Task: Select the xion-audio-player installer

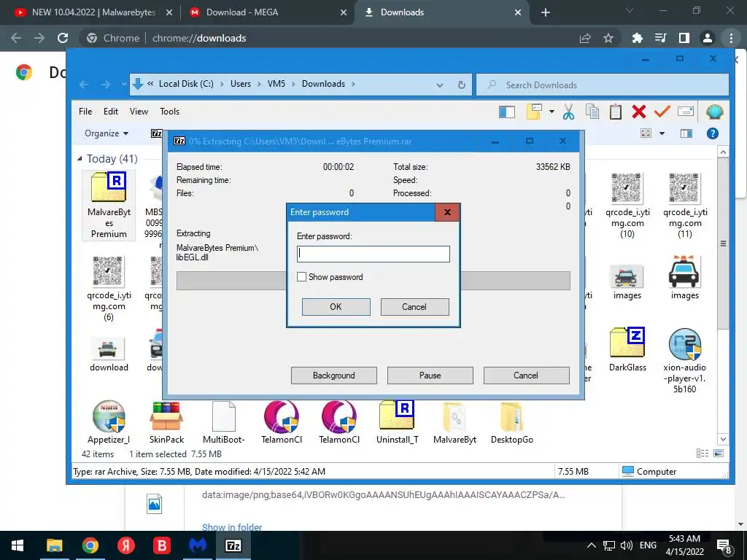Action: (684, 361)
